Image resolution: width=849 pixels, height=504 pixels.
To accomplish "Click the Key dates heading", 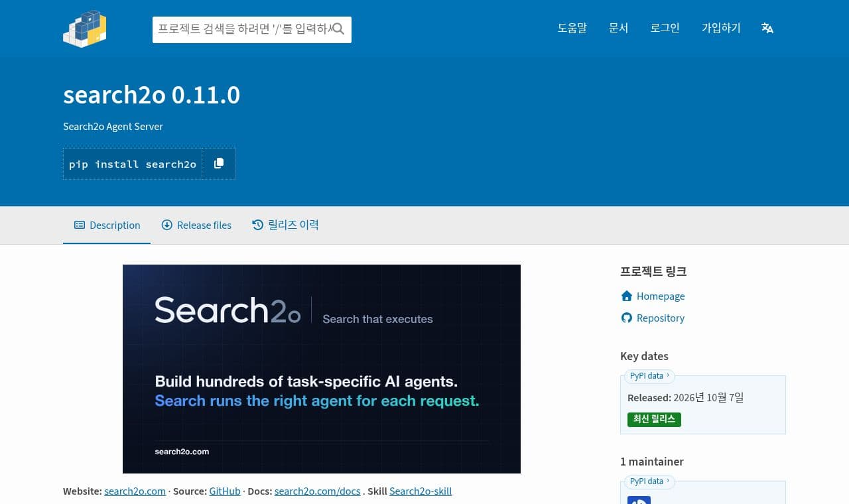I will 644,356.
